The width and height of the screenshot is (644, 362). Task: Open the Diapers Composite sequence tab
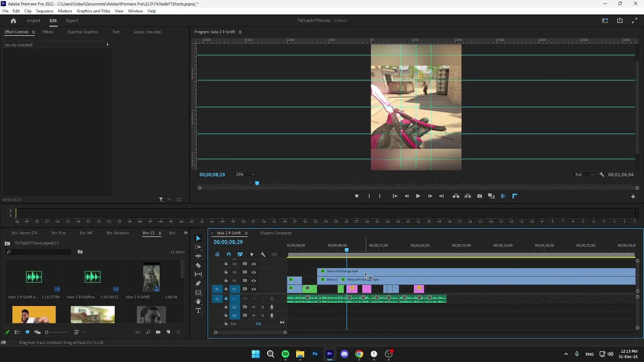click(276, 233)
